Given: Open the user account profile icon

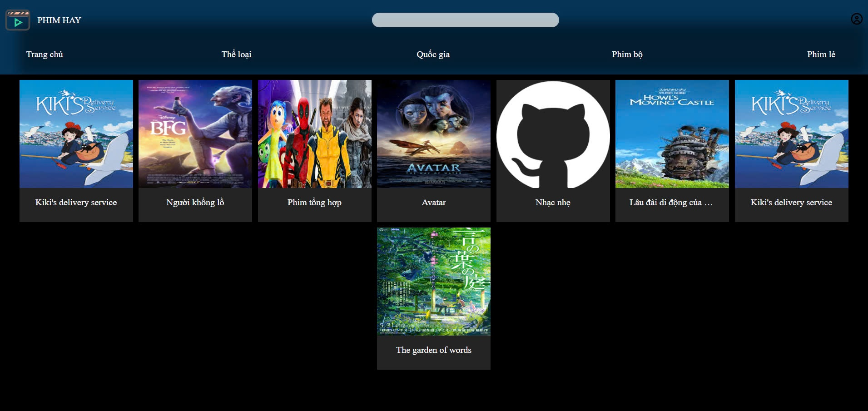Looking at the screenshot, I should (857, 19).
